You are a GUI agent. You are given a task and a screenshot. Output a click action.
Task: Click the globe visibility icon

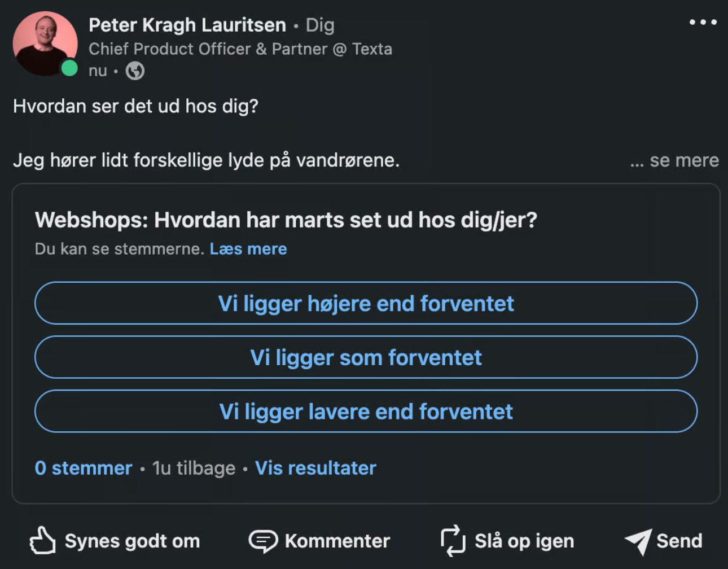135,71
